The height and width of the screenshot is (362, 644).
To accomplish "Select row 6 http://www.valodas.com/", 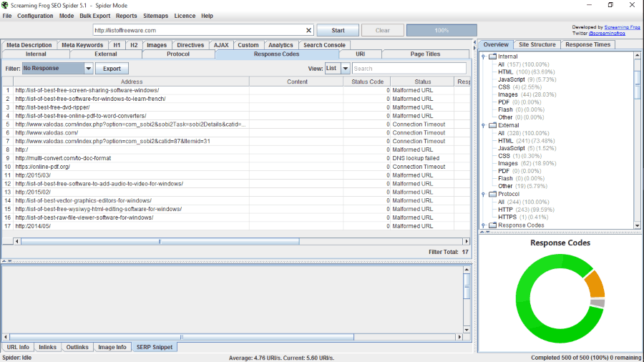I will [x=237, y=132].
